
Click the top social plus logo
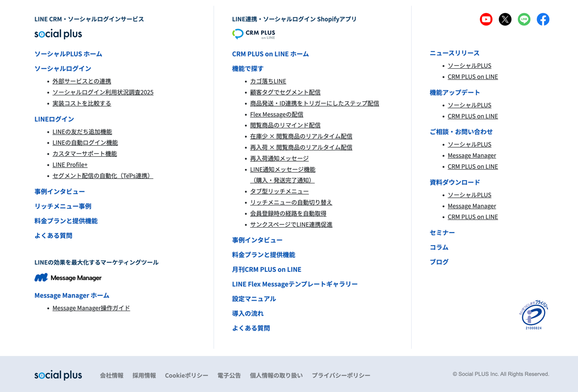[x=58, y=34]
